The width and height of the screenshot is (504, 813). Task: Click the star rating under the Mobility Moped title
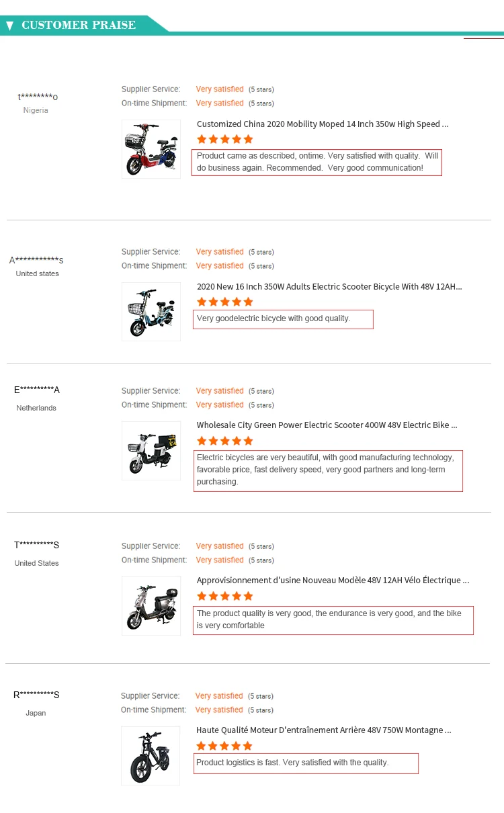click(225, 139)
